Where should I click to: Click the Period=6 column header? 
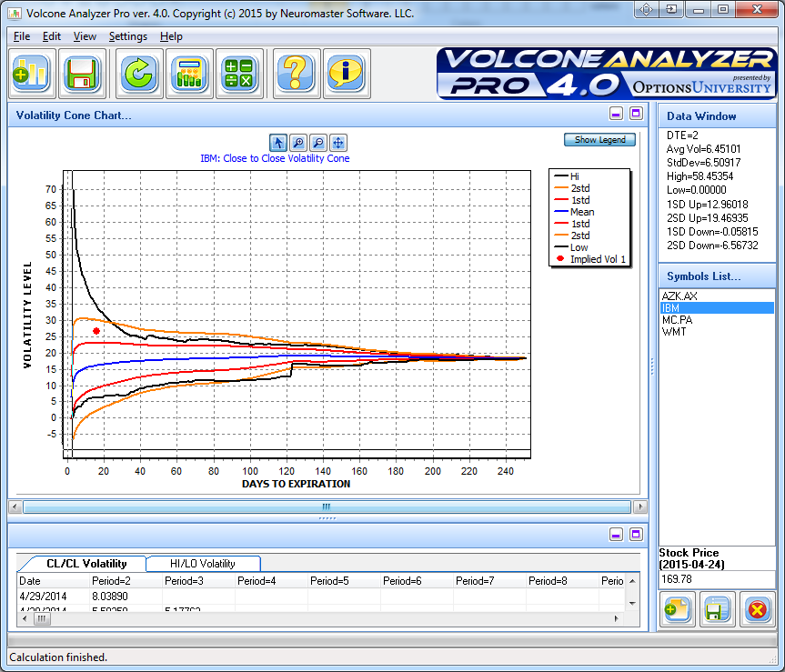point(417,581)
